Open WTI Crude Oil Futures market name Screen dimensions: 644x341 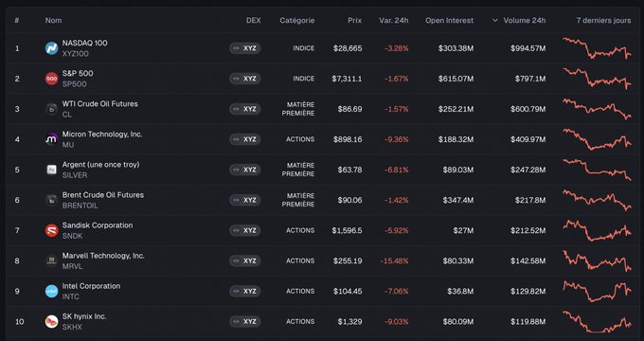pos(99,104)
